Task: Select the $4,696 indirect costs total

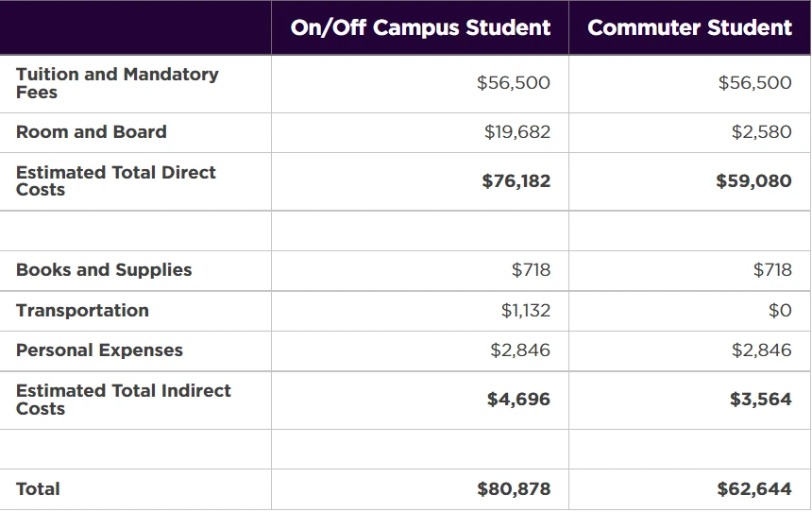Action: point(518,400)
